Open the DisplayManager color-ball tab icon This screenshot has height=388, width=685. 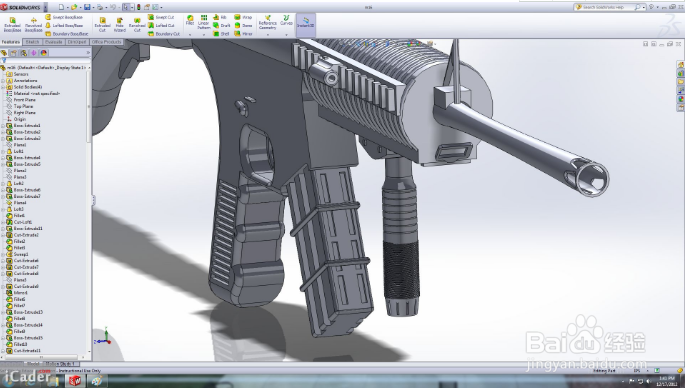[44, 53]
